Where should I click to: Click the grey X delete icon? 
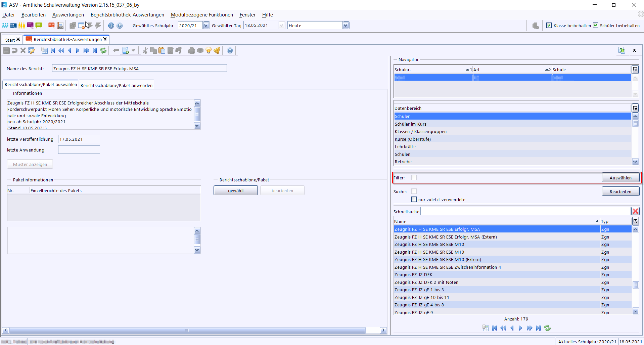[x=23, y=50]
